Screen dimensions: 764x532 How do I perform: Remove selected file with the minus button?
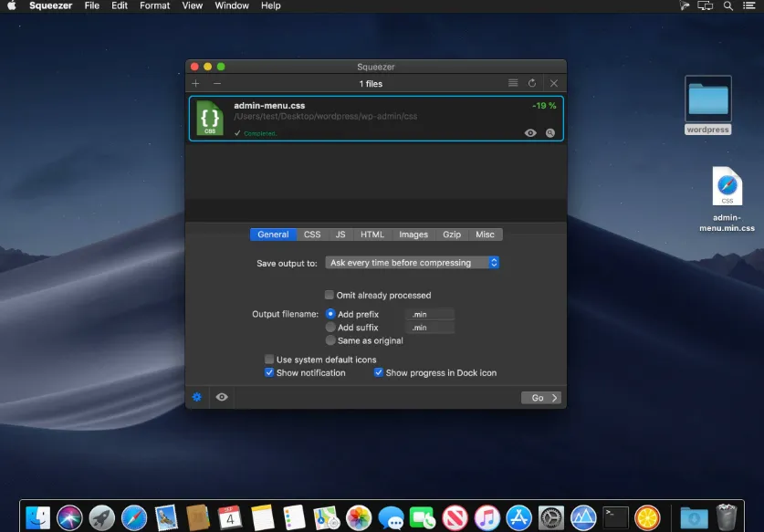click(x=217, y=83)
